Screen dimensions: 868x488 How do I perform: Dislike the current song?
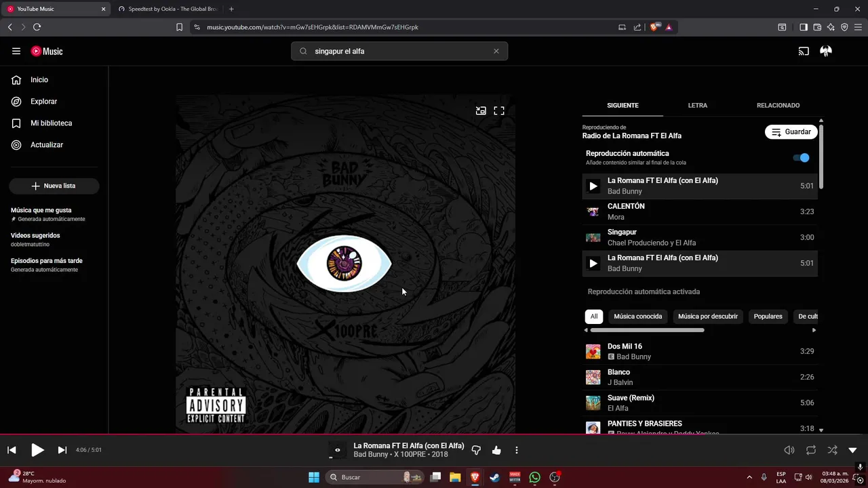[x=476, y=450]
